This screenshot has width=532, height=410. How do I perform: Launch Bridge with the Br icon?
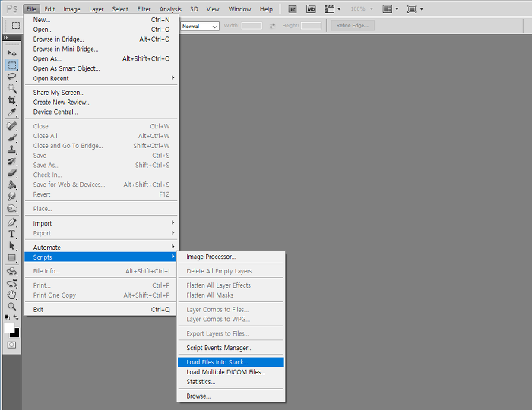pos(293,9)
